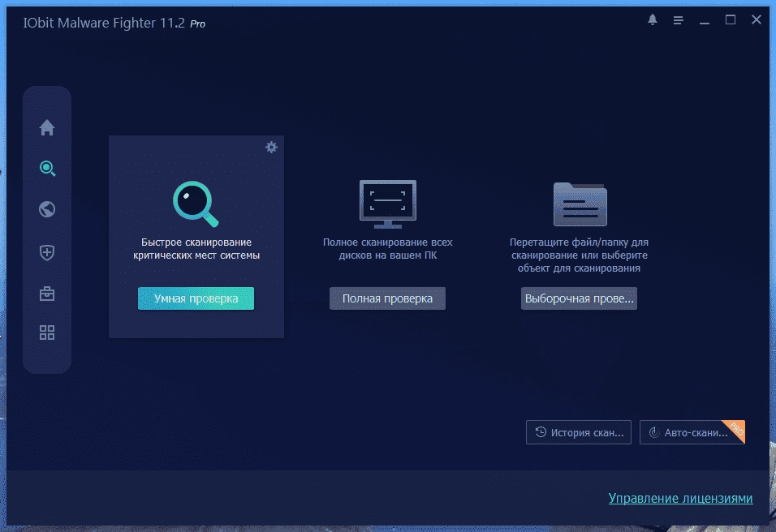This screenshot has height=532, width=776.
Task: Close the IObit Malware Fighter window
Action: pos(757,19)
